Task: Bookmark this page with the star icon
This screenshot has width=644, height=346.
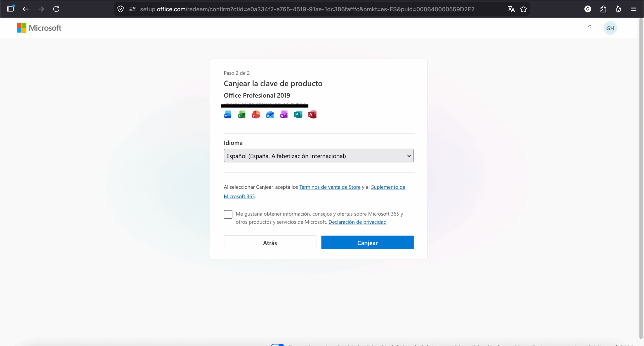Action: coord(524,9)
